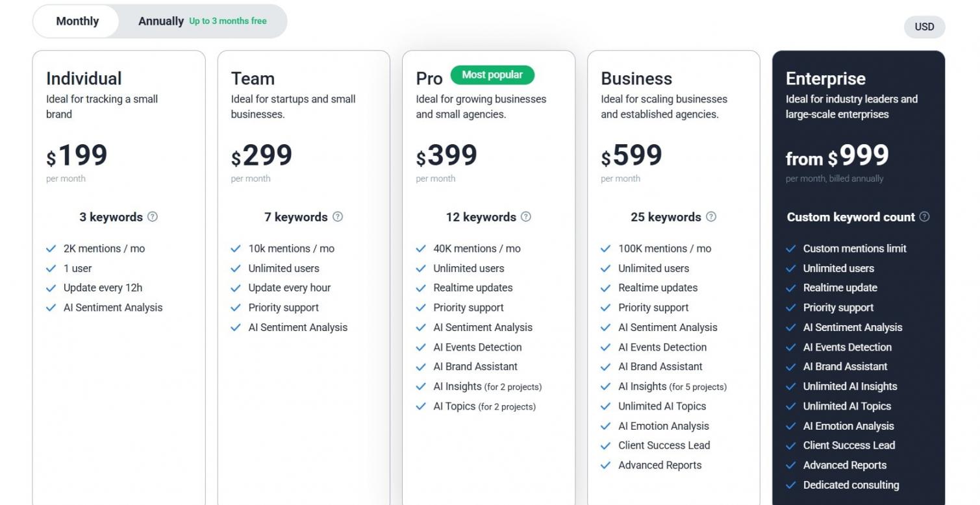Click the Pro plan $399 price
This screenshot has width=980, height=505.
[x=447, y=156]
